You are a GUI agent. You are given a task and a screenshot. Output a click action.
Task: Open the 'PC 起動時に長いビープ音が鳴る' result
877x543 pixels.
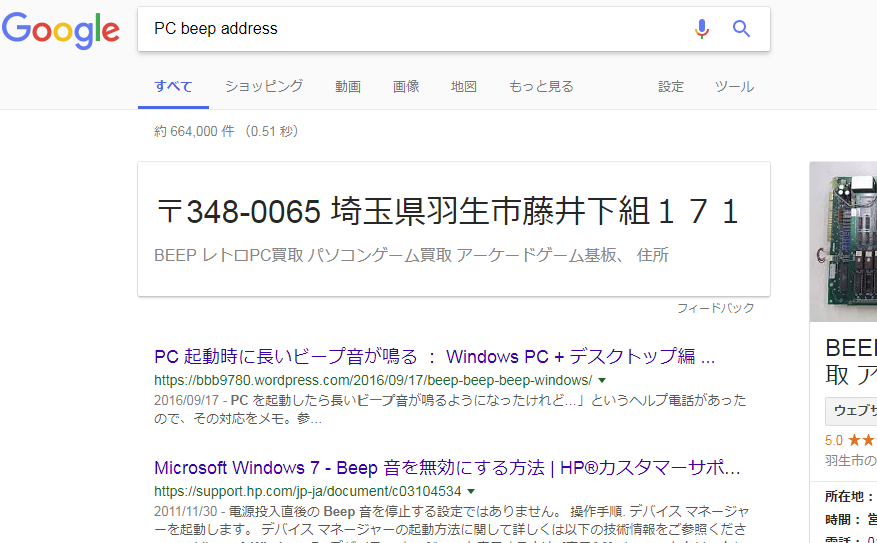pyautogui.click(x=435, y=357)
